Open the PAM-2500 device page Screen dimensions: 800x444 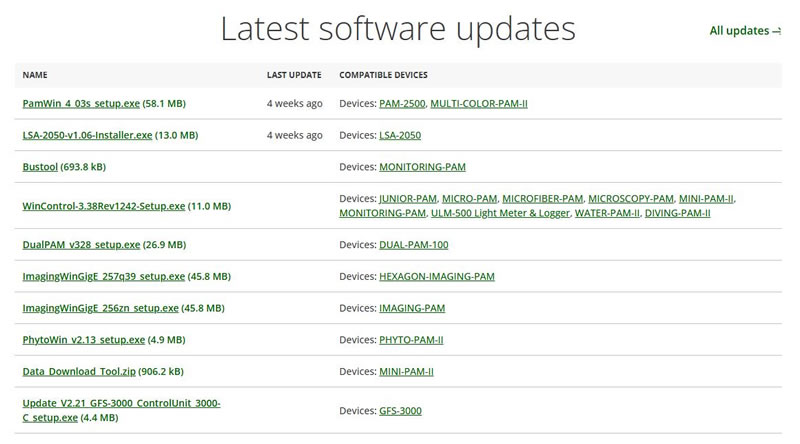pos(402,103)
